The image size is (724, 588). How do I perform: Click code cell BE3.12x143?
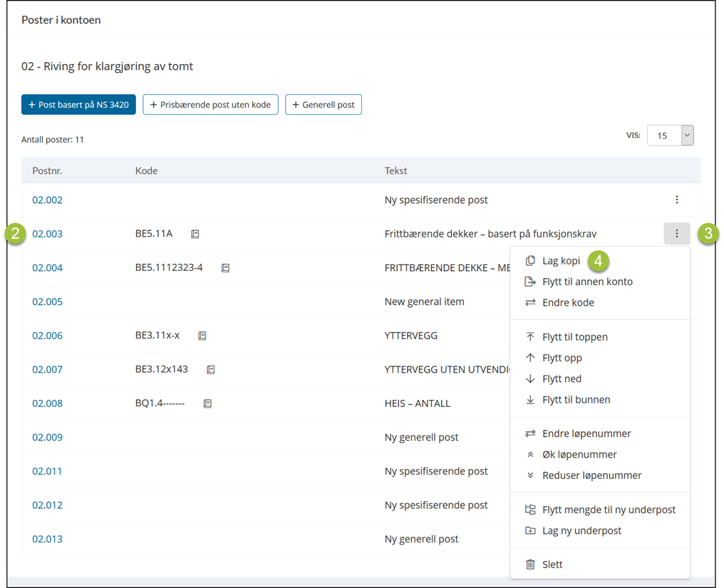point(162,369)
